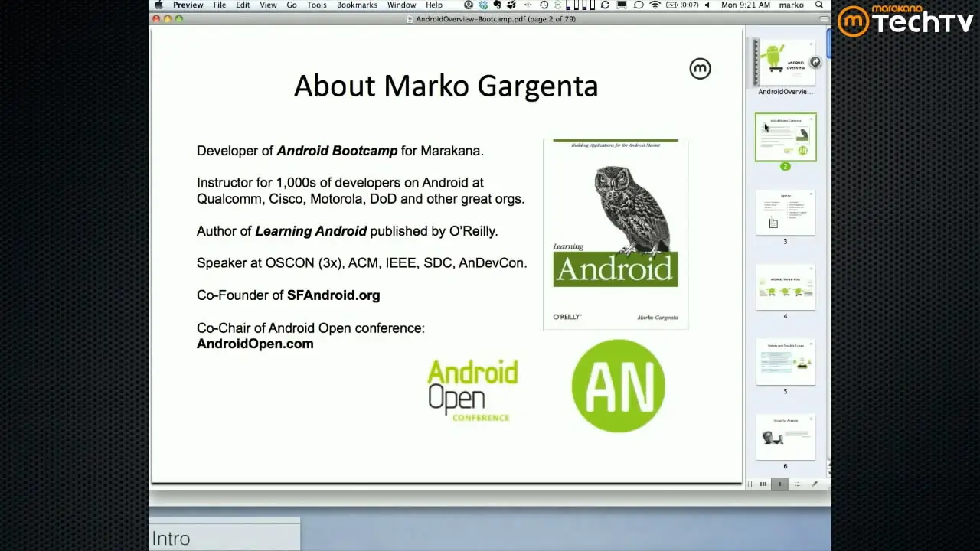Click the AndroidOpen.com text
This screenshot has height=551, width=980.
click(255, 344)
